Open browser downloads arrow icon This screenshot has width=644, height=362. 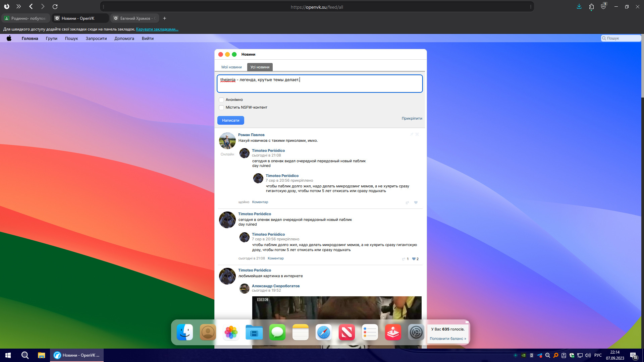(x=579, y=6)
